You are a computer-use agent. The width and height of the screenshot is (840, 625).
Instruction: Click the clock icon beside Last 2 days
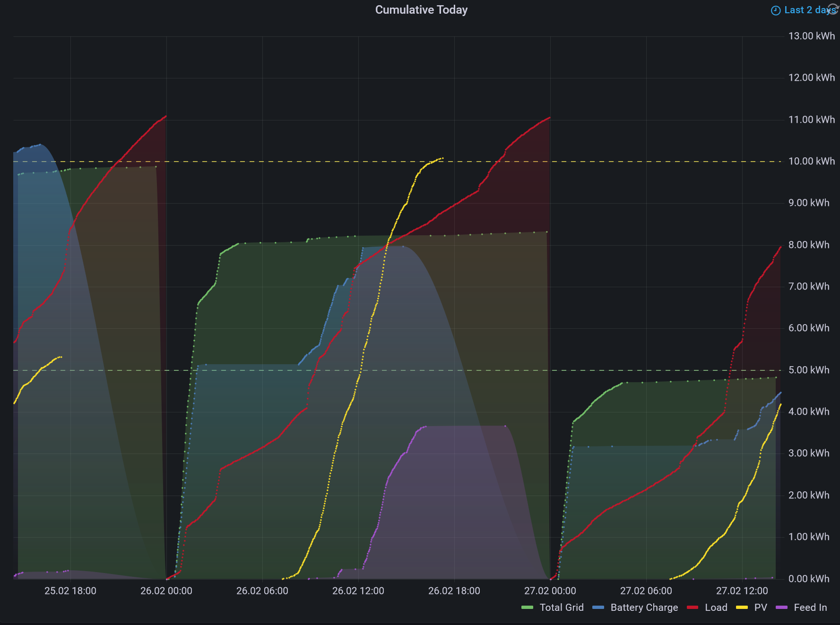(x=776, y=10)
